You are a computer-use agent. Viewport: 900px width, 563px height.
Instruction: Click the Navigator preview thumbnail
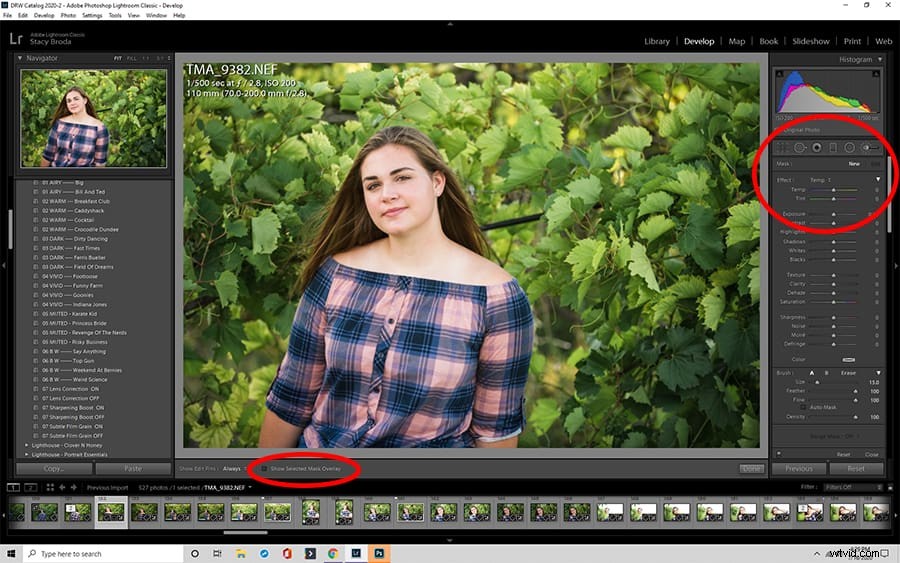(94, 118)
